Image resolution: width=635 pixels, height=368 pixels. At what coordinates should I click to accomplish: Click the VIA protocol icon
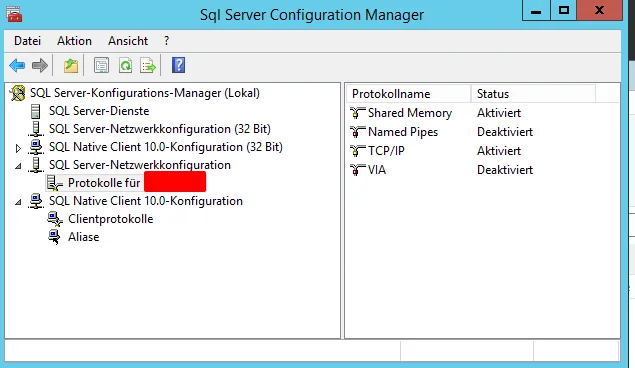tap(358, 170)
